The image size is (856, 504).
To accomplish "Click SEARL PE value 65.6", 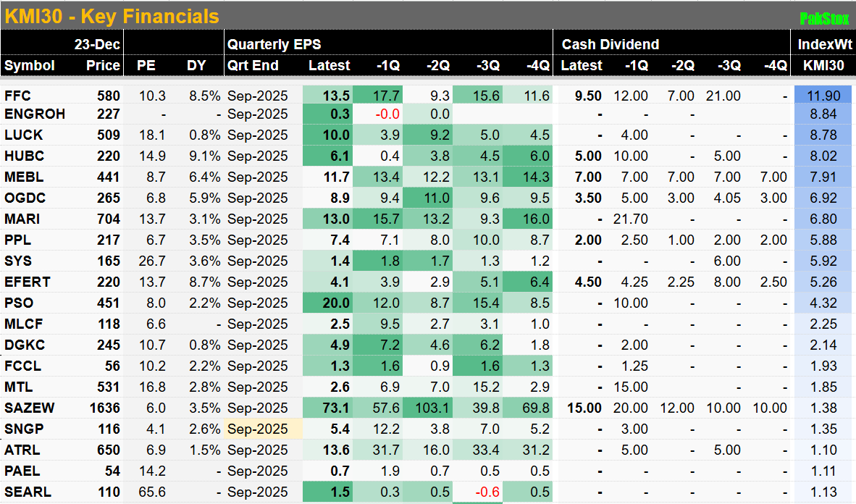I will (x=152, y=492).
